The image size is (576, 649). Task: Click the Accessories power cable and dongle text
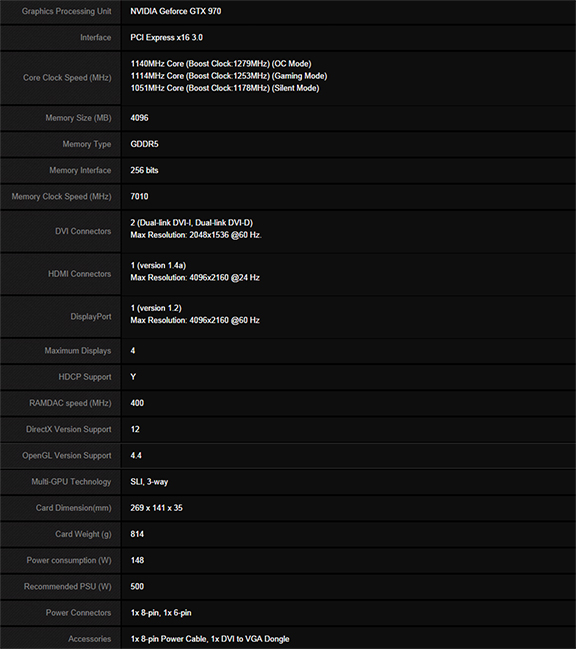click(210, 639)
